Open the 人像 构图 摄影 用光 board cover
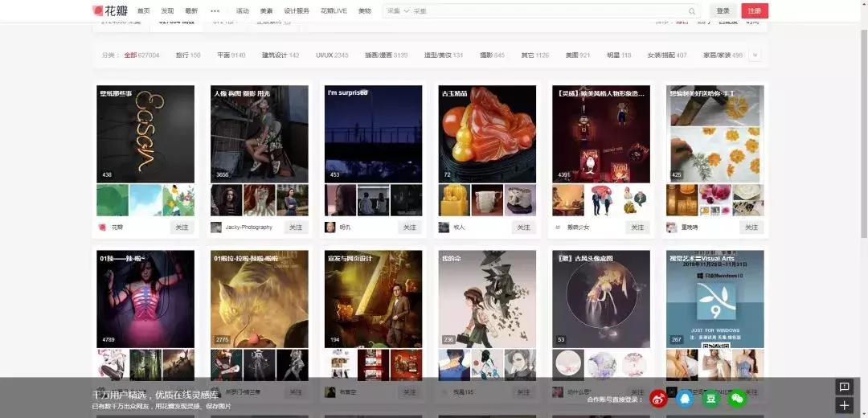This screenshot has height=418, width=868. pyautogui.click(x=260, y=134)
